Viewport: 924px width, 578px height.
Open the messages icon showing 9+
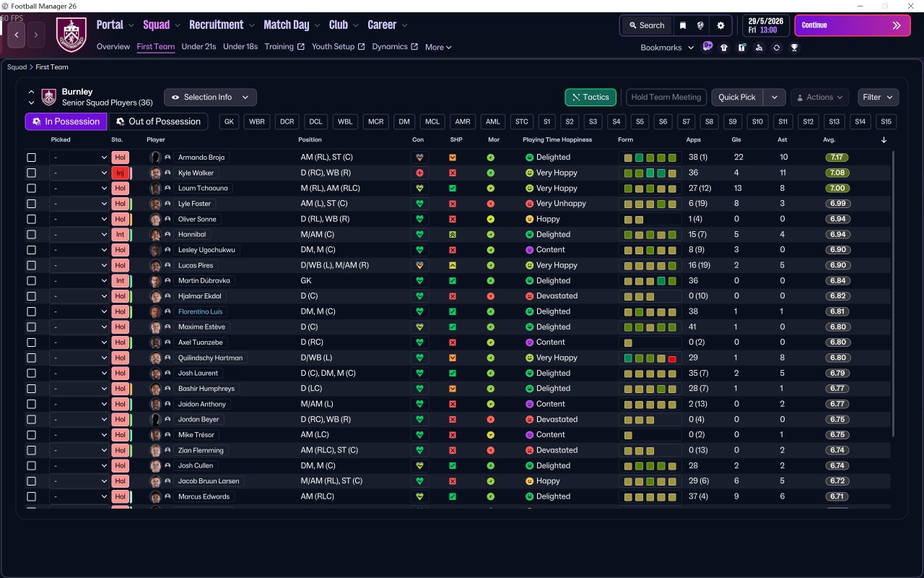[x=707, y=47]
